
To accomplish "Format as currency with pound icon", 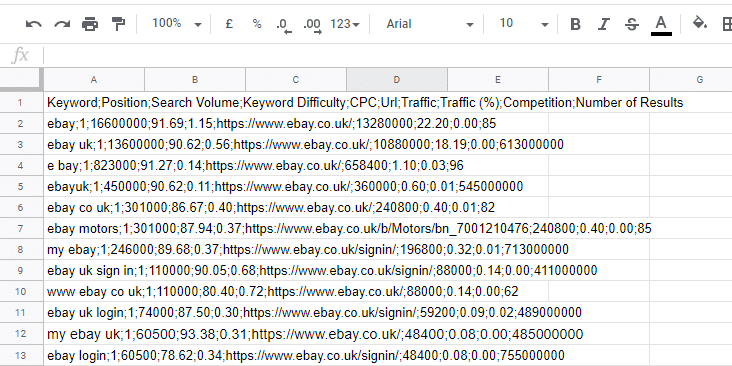I will point(229,24).
